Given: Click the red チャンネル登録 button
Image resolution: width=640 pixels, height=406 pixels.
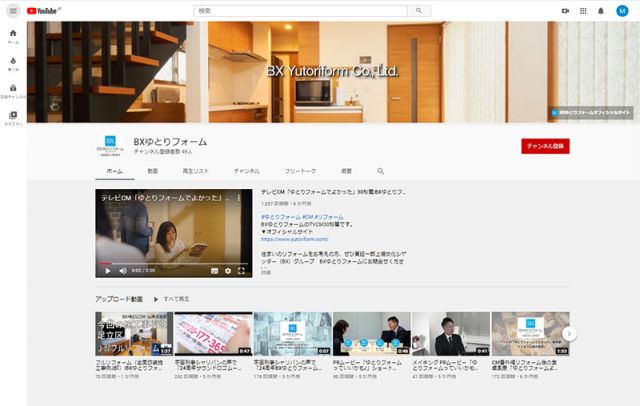Looking at the screenshot, I should click(545, 146).
